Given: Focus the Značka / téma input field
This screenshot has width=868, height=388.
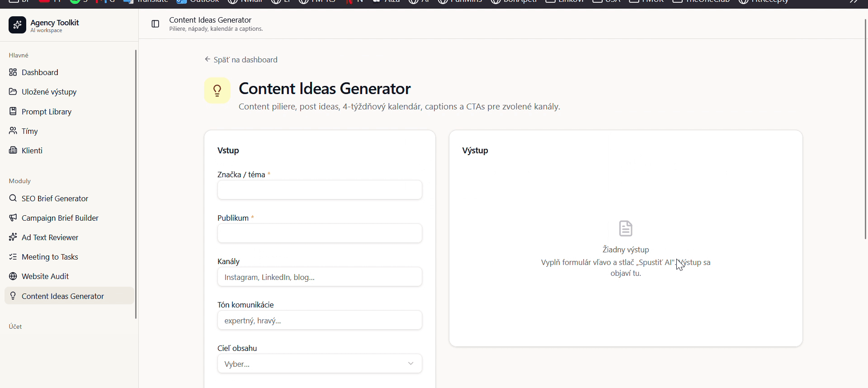Looking at the screenshot, I should tap(320, 190).
